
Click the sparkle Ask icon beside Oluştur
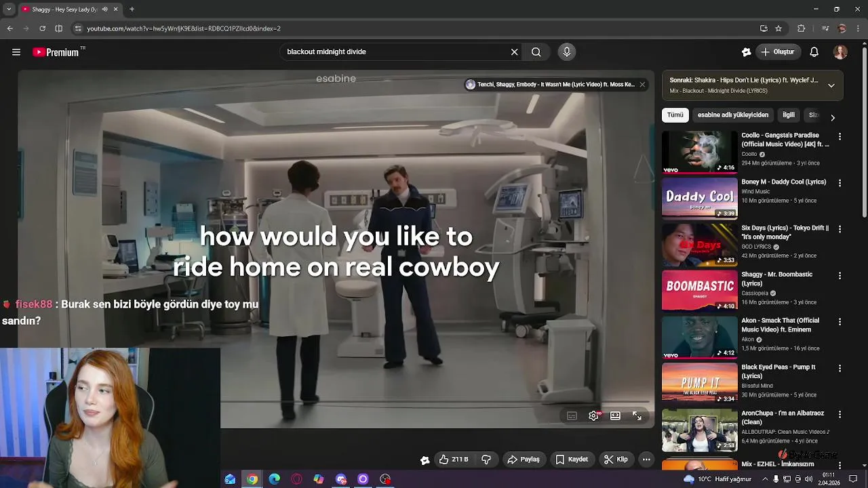[747, 52]
